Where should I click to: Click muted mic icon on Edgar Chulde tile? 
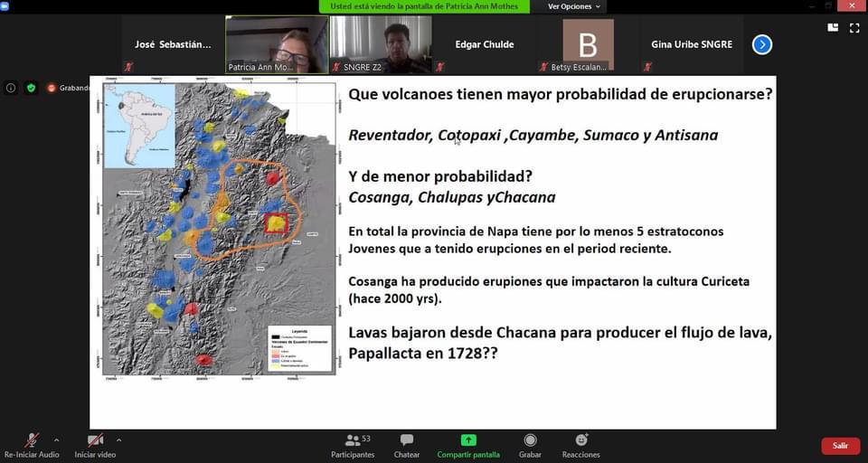point(439,67)
